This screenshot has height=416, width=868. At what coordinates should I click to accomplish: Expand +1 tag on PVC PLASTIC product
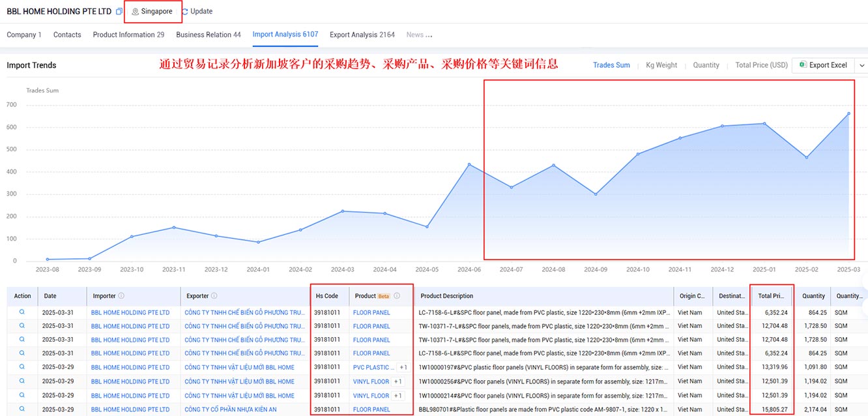tap(403, 367)
